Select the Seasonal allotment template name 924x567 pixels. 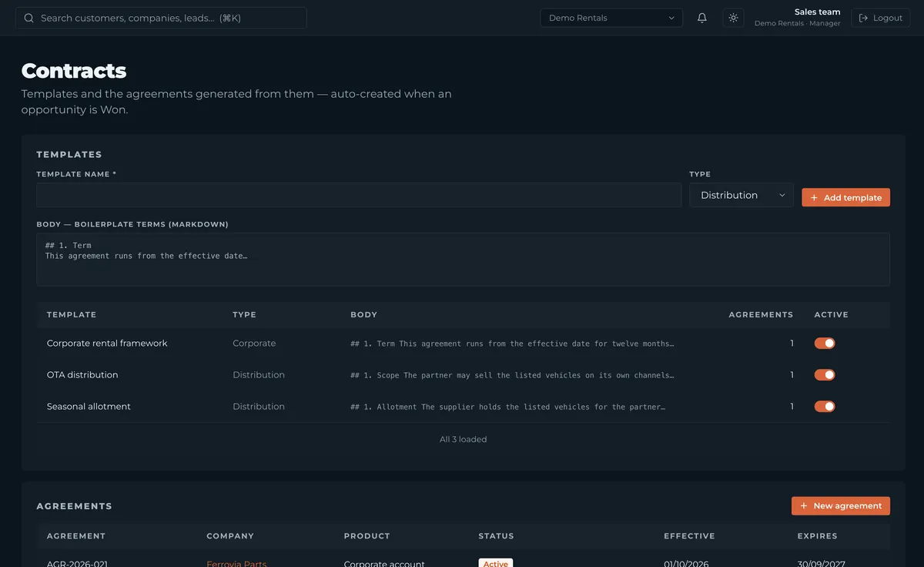point(89,407)
